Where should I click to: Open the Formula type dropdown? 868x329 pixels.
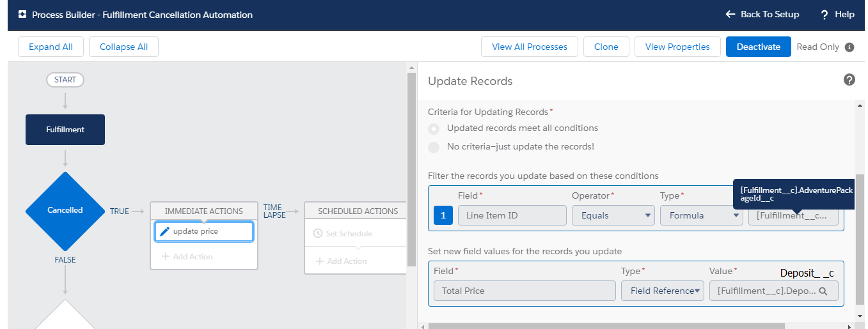pos(701,215)
